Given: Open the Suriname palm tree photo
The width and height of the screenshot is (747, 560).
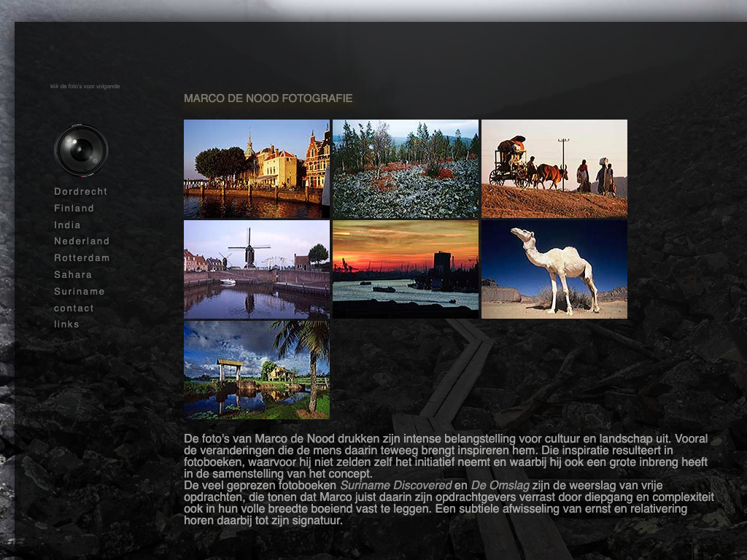Looking at the screenshot, I should pos(256,370).
